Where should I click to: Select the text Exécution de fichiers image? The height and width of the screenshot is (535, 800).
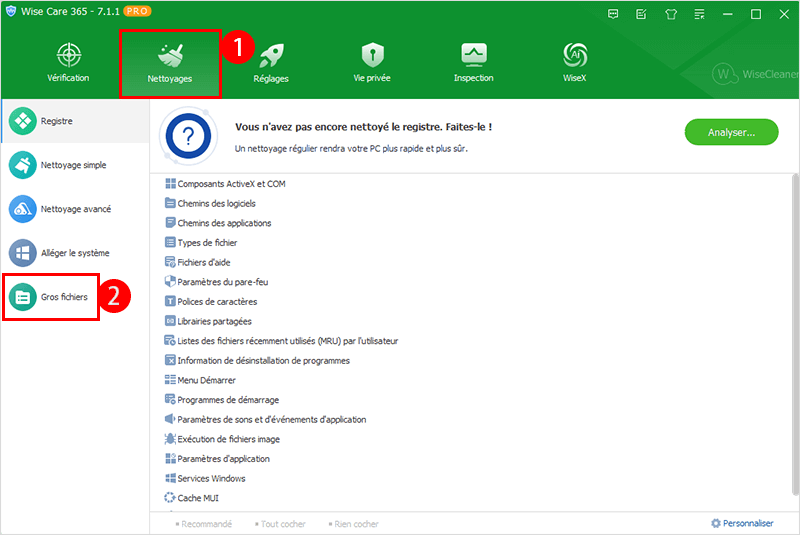pos(229,439)
